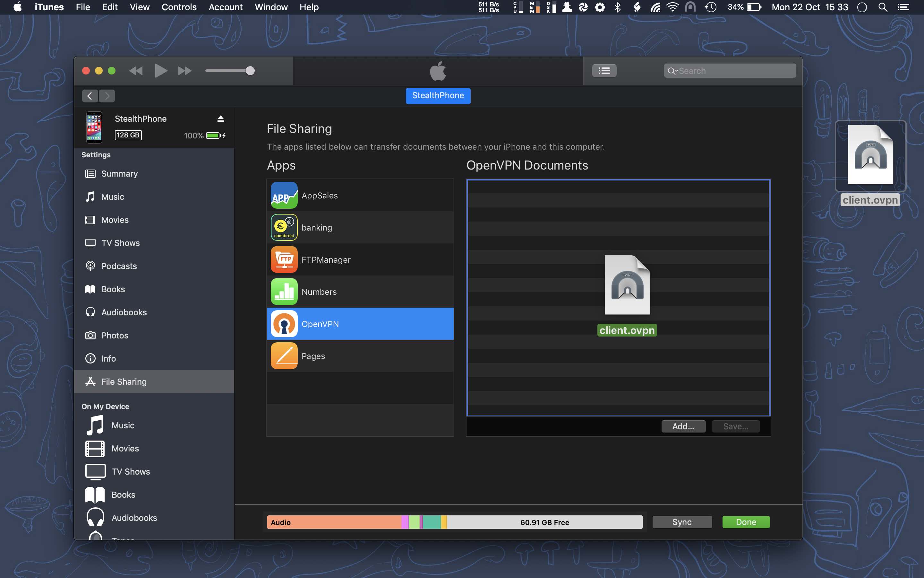Screen dimensions: 924x578
Task: Adjust the volume slider knob
Action: coord(250,71)
